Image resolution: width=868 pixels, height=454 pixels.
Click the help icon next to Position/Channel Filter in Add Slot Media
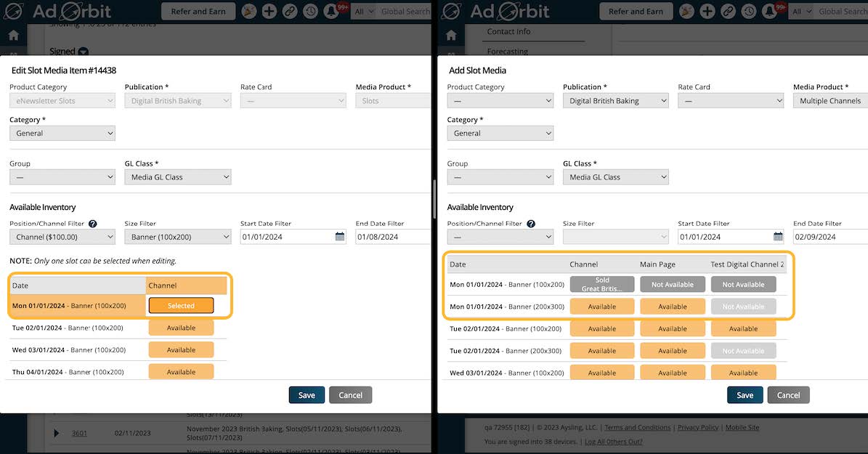point(530,224)
